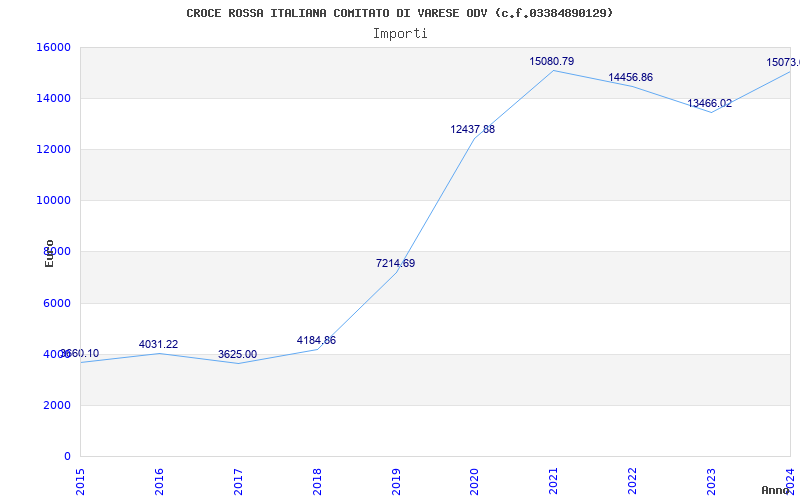Click the 2021 x-axis year label
The width and height of the screenshot is (800, 500).
[x=554, y=482]
